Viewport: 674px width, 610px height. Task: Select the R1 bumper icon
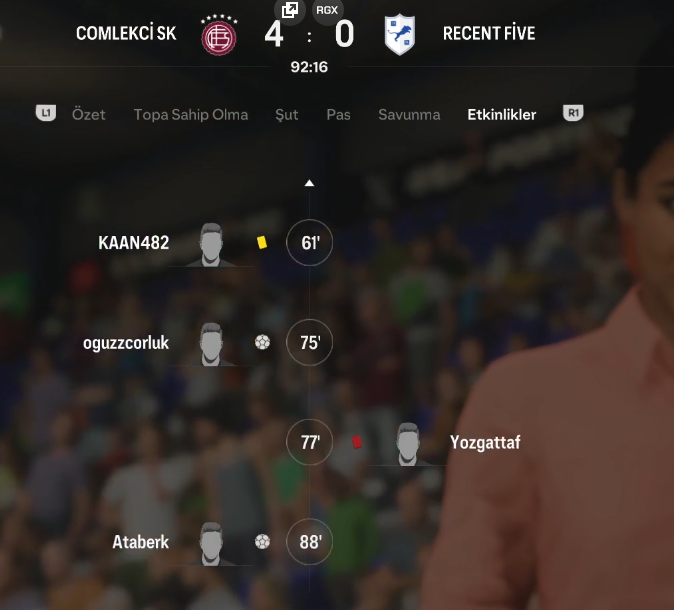pos(573,113)
